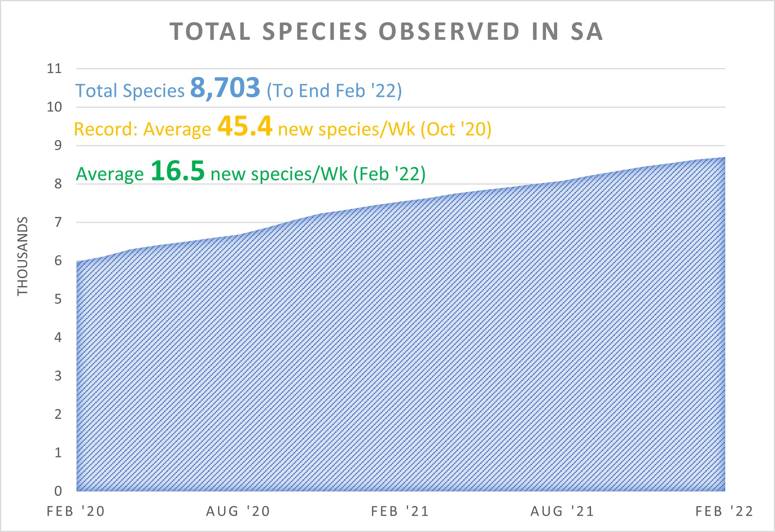Select the y-axis value 10

tap(54, 107)
